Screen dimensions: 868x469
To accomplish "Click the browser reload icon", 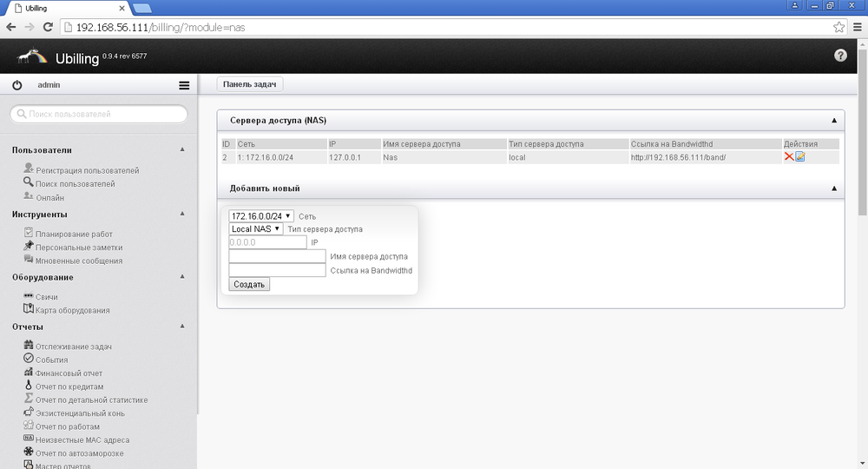I will [48, 27].
